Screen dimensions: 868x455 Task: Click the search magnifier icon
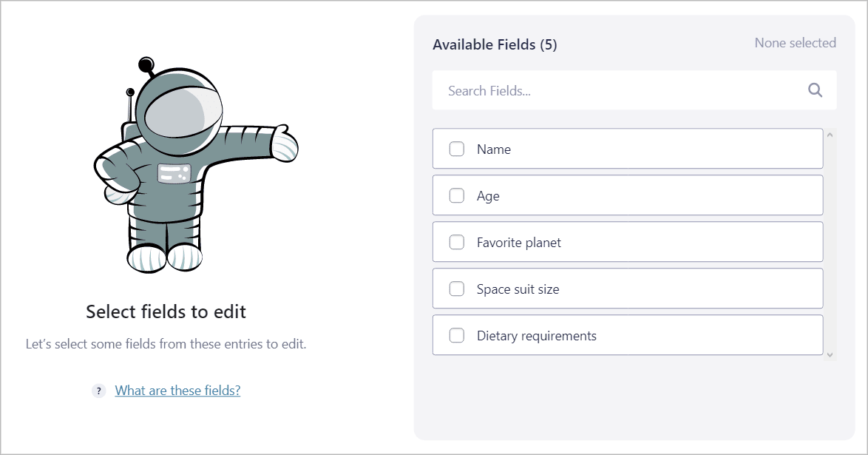[x=815, y=90]
